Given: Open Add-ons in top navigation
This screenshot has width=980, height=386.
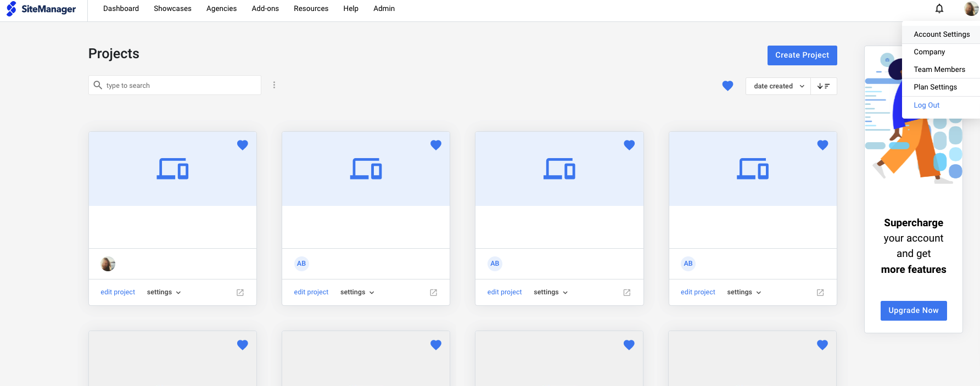Looking at the screenshot, I should click(x=265, y=9).
